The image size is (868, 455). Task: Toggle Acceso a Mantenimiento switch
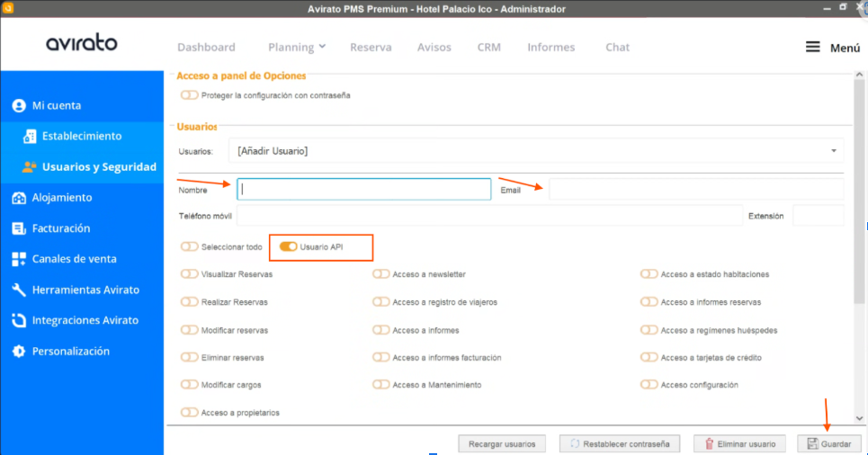pos(380,385)
